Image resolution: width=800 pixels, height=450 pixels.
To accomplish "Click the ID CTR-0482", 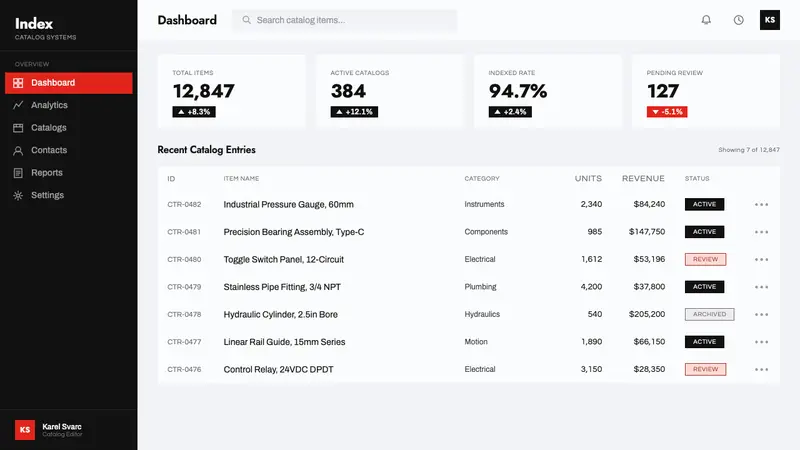I will [184, 205].
